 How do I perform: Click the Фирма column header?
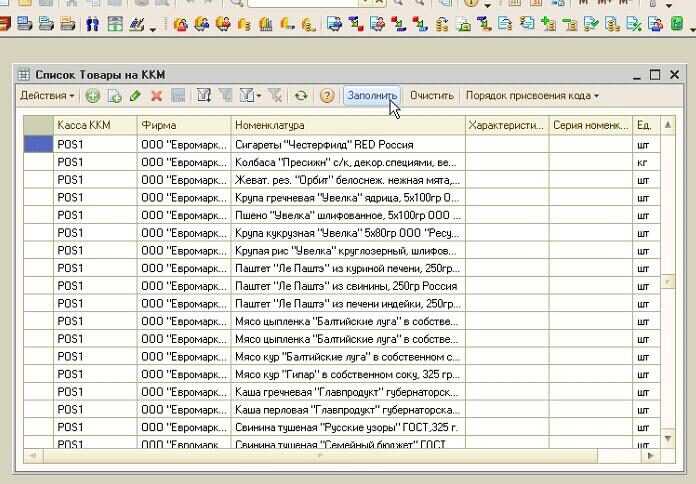coord(184,125)
